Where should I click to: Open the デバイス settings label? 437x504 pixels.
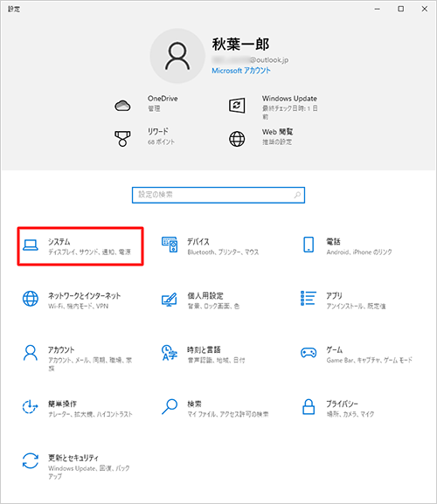[x=198, y=242]
